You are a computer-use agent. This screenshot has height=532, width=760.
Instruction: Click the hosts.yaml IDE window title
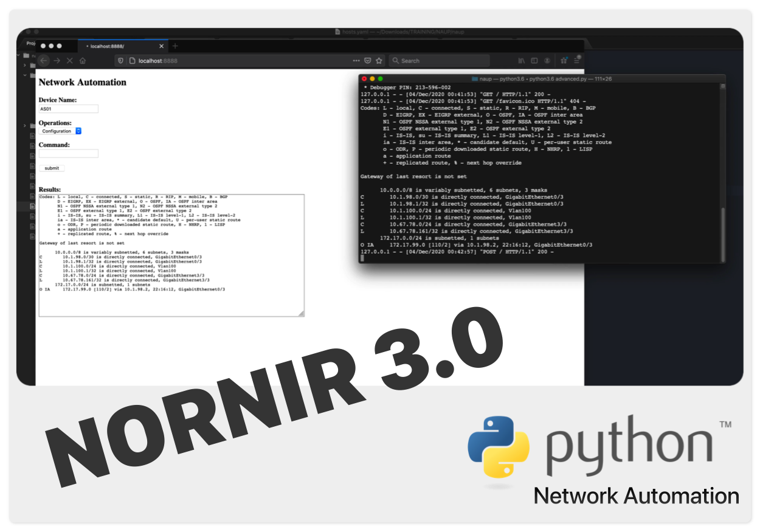400,32
